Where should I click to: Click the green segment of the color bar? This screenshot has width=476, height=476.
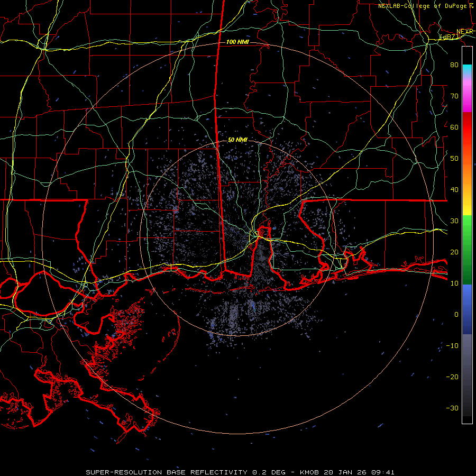pos(467,250)
